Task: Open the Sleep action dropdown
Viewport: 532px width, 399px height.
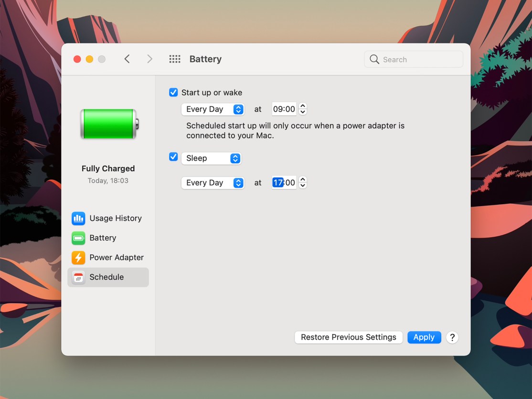Action: 212,158
